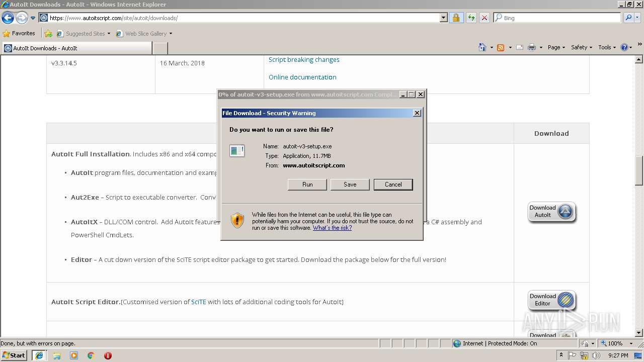The height and width of the screenshot is (362, 644).
Task: Click the Read Mail icon
Action: 519,47
